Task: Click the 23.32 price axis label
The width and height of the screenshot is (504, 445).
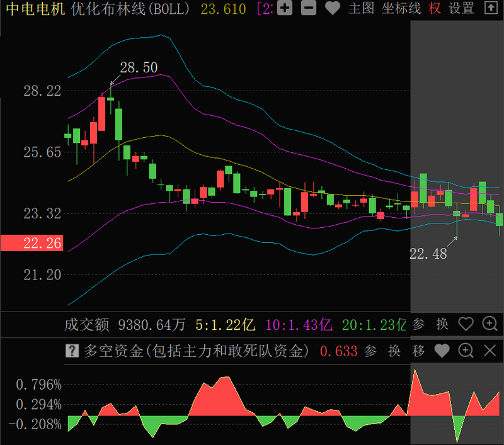Action: tap(42, 213)
